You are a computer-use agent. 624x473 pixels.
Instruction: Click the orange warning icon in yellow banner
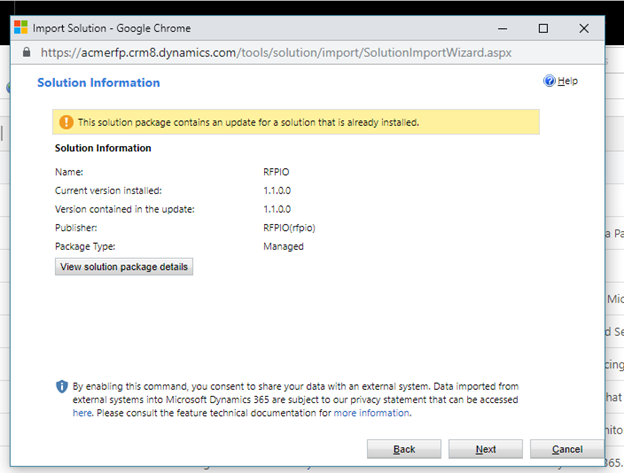coord(66,122)
